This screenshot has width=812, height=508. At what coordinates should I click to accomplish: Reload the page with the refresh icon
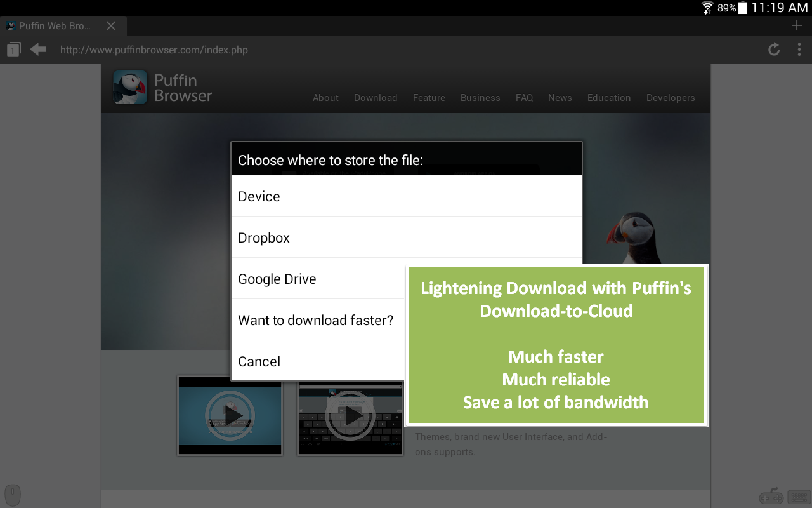[x=774, y=49]
